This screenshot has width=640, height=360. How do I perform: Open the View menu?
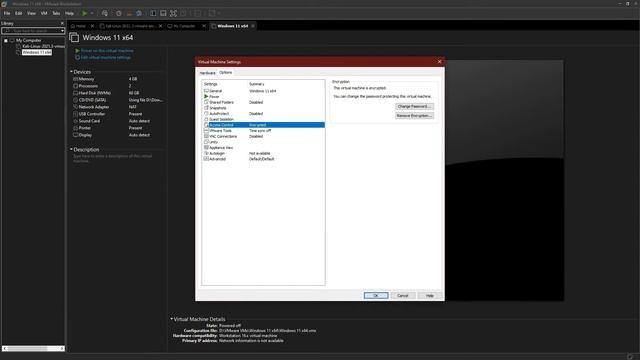point(31,13)
